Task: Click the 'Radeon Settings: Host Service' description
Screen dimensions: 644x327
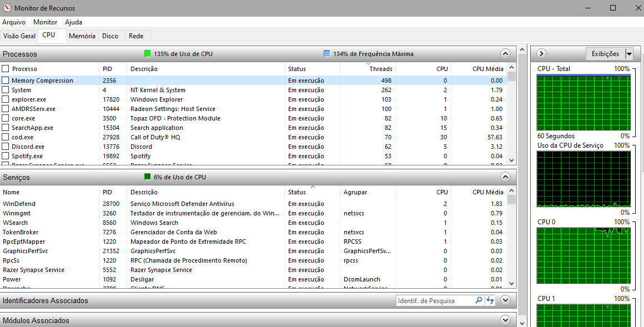Action: click(173, 109)
